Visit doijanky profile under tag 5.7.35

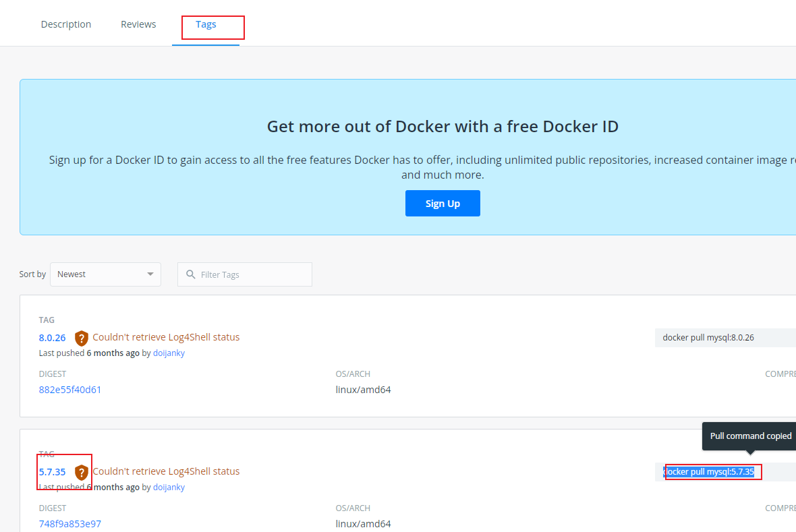click(x=169, y=487)
